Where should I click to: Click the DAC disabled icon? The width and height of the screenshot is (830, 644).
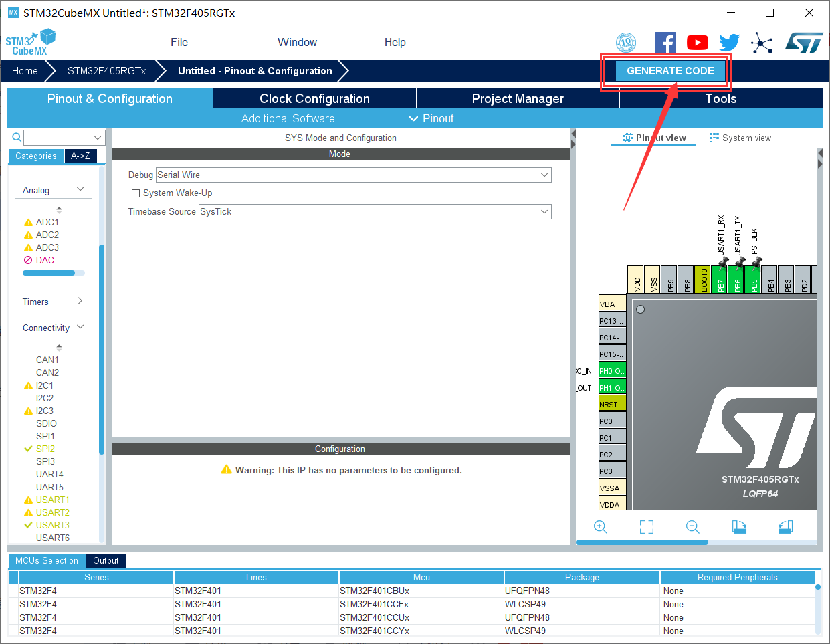28,261
